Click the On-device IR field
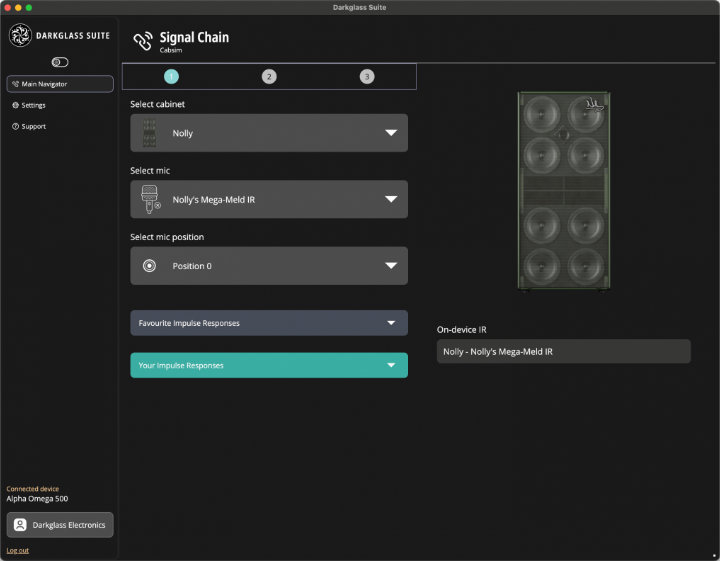This screenshot has width=720, height=561. pyautogui.click(x=563, y=352)
